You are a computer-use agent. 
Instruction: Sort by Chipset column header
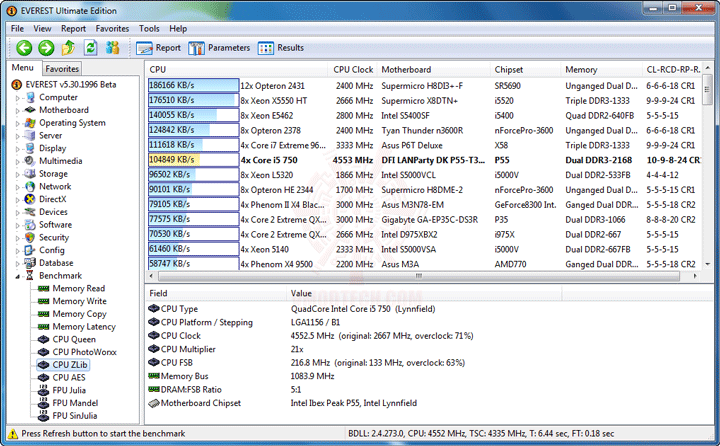(x=525, y=69)
